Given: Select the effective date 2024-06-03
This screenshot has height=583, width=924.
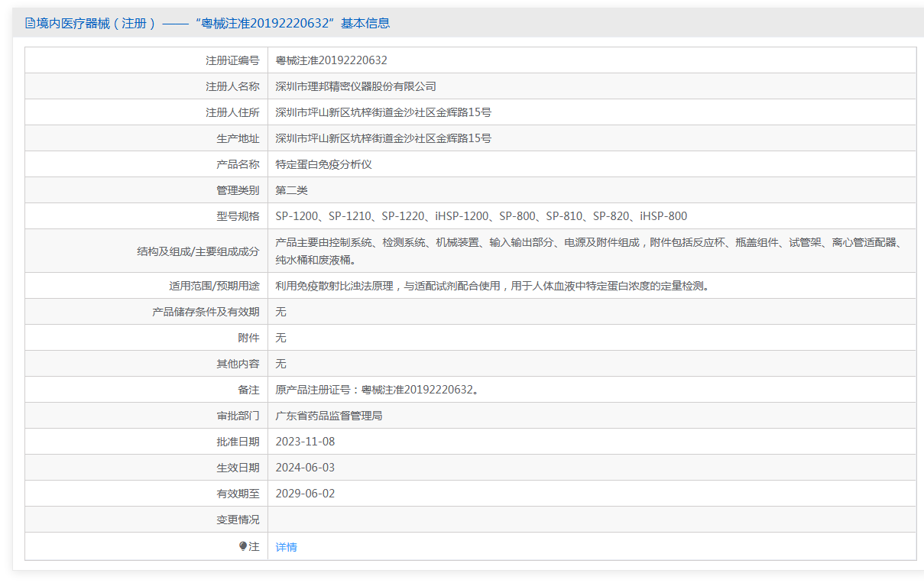Looking at the screenshot, I should point(306,468).
